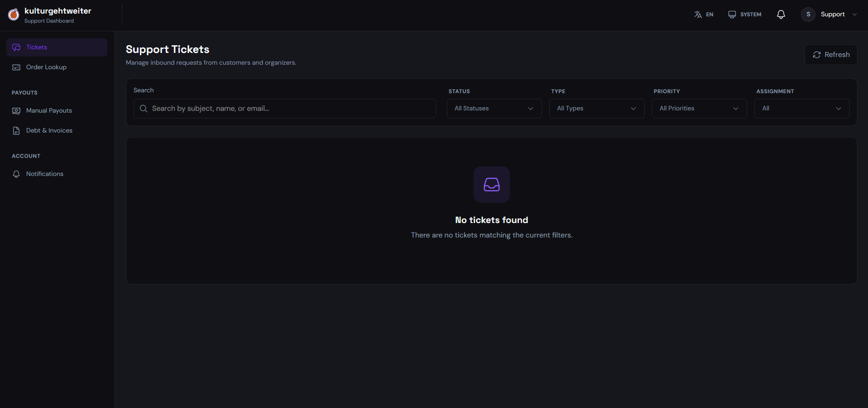Viewport: 868px width, 408px height.
Task: Click the STATUS filter label
Action: pyautogui.click(x=459, y=91)
